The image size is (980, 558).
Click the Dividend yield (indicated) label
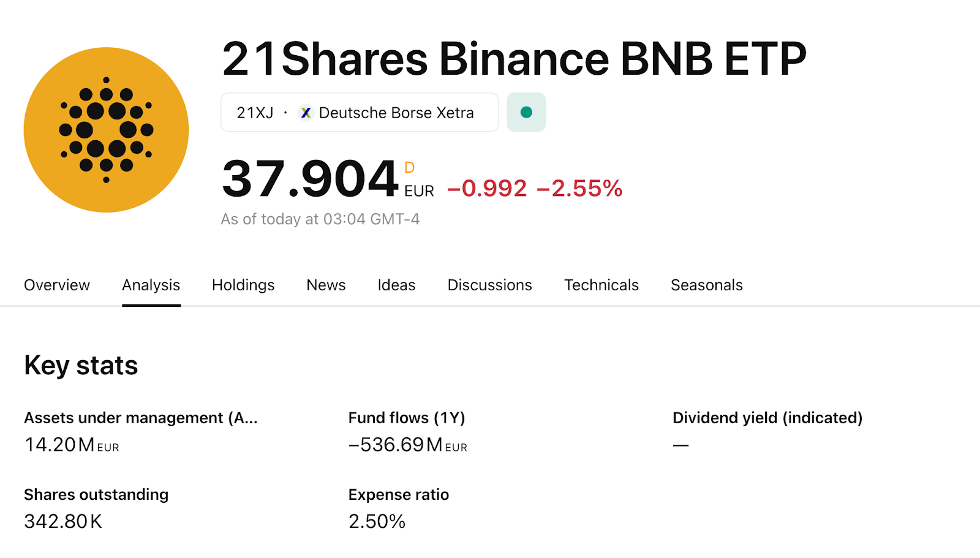tap(767, 418)
